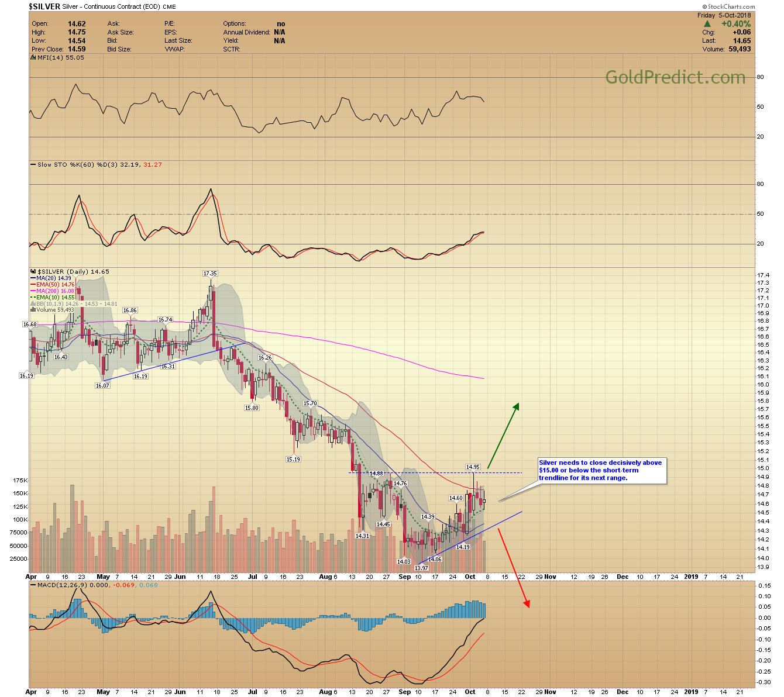784x697 pixels.
Task: Click the 17.35 peak price label
Action: coord(210,274)
